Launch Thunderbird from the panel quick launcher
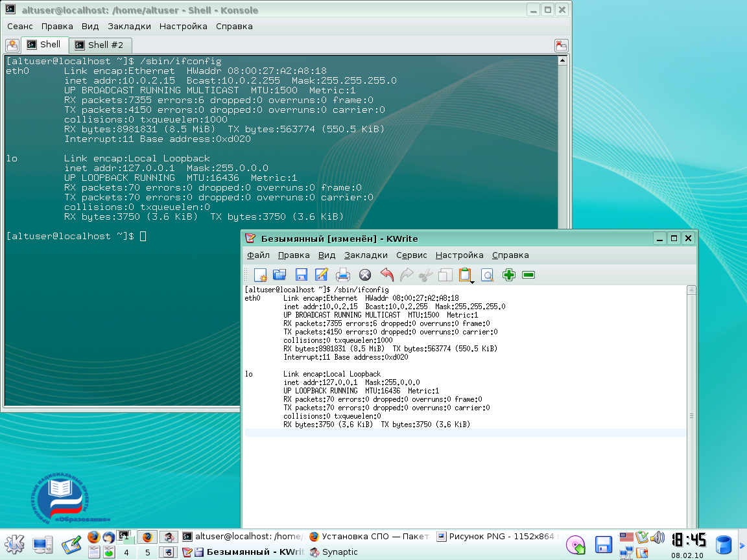Viewport: 747px width, 560px height. 109,537
